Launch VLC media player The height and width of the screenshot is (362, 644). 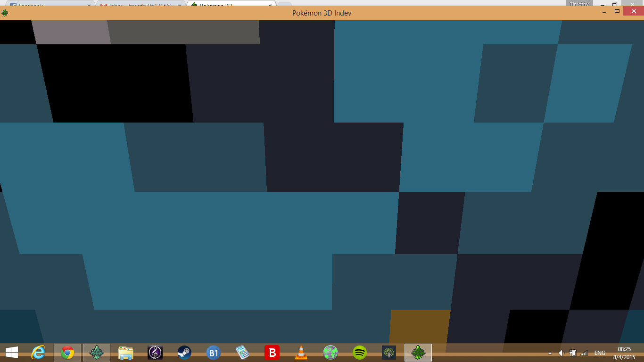[301, 352]
